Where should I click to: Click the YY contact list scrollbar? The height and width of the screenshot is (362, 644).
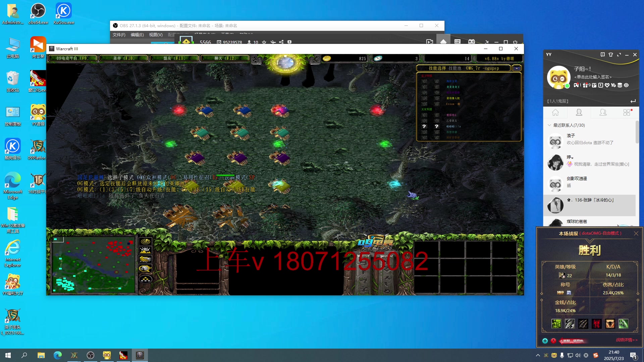click(x=637, y=132)
